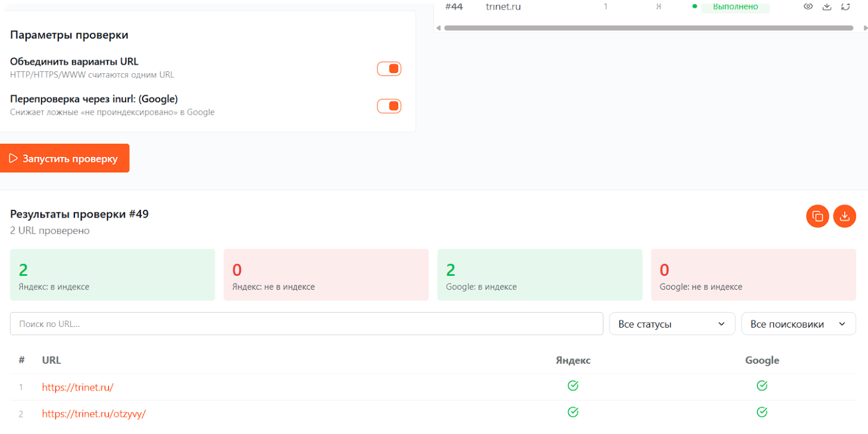Click Google checkmark for the otzyvy URL

pyautogui.click(x=762, y=412)
